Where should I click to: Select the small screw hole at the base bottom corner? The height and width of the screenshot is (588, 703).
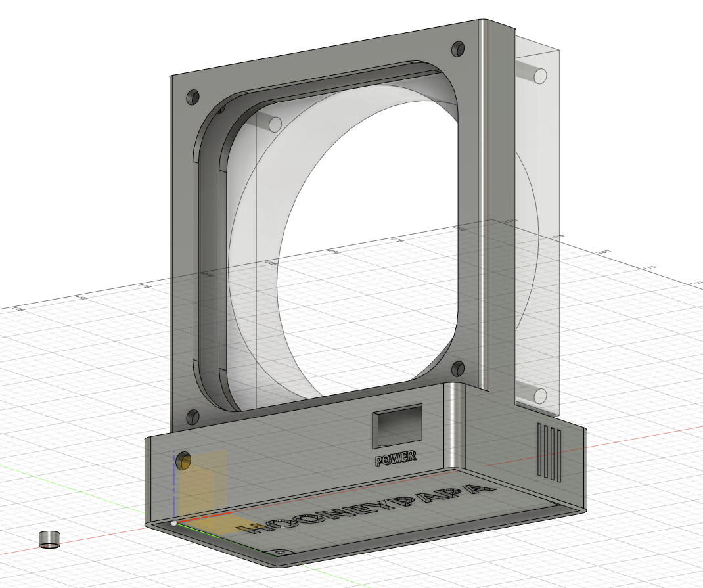[x=280, y=553]
